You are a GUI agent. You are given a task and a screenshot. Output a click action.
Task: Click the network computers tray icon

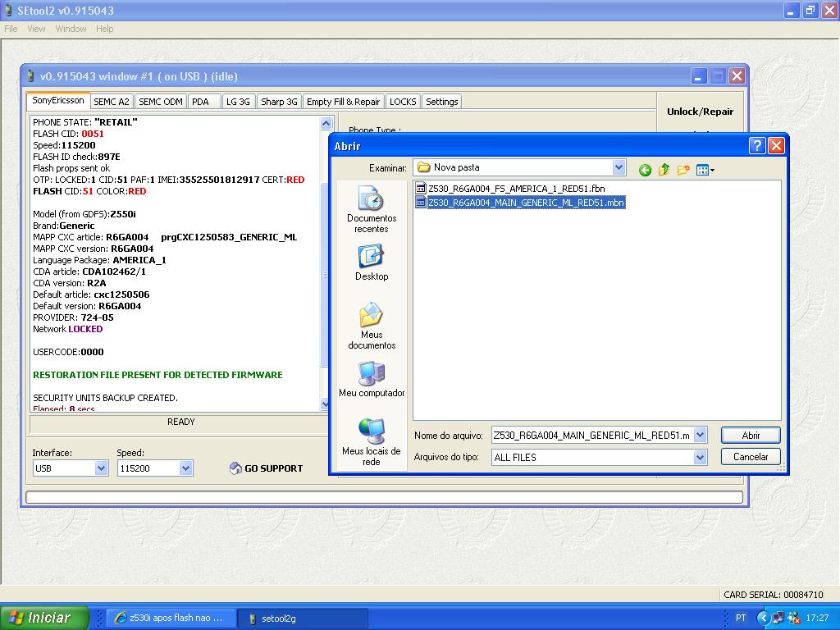click(x=778, y=618)
